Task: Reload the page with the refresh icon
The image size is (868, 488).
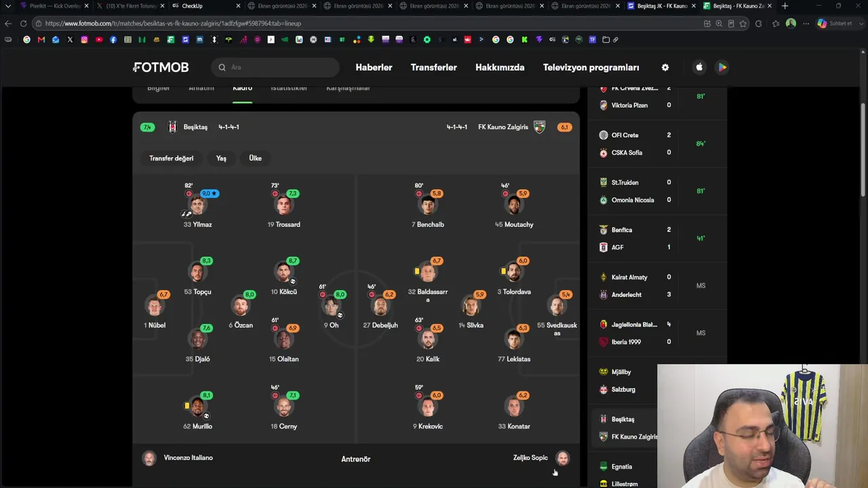Action: [23, 23]
